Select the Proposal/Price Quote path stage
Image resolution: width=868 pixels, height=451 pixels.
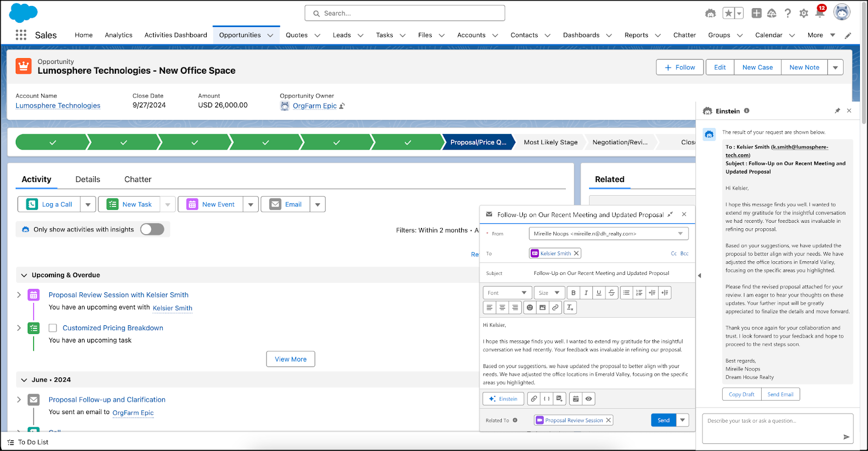coord(477,142)
